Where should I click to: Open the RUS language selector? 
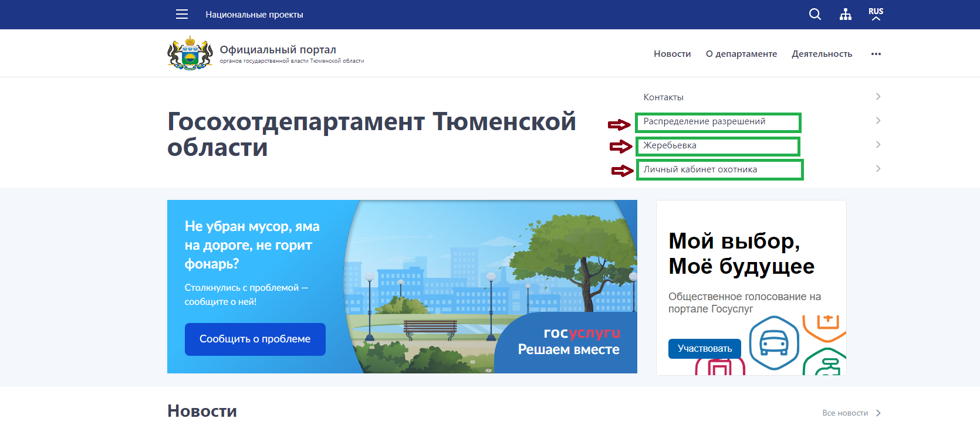click(876, 14)
